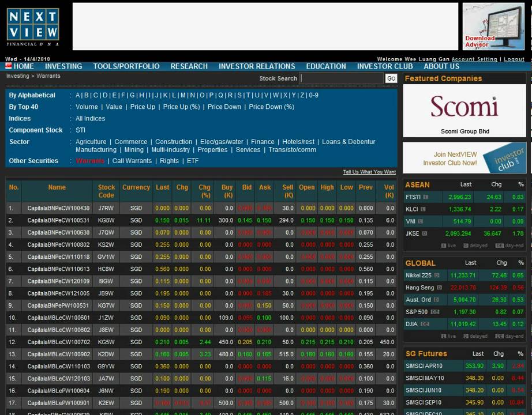
Task: Select the Construction sector
Action: [x=174, y=142]
